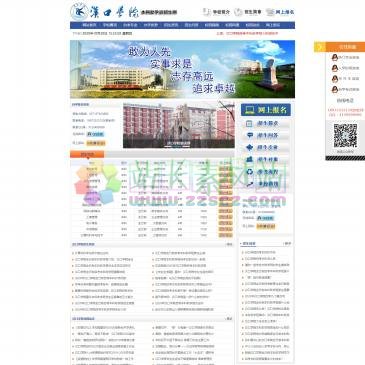Open the college introduction shortcut in header
Viewport: 365px width, 365px height.
coord(216,12)
